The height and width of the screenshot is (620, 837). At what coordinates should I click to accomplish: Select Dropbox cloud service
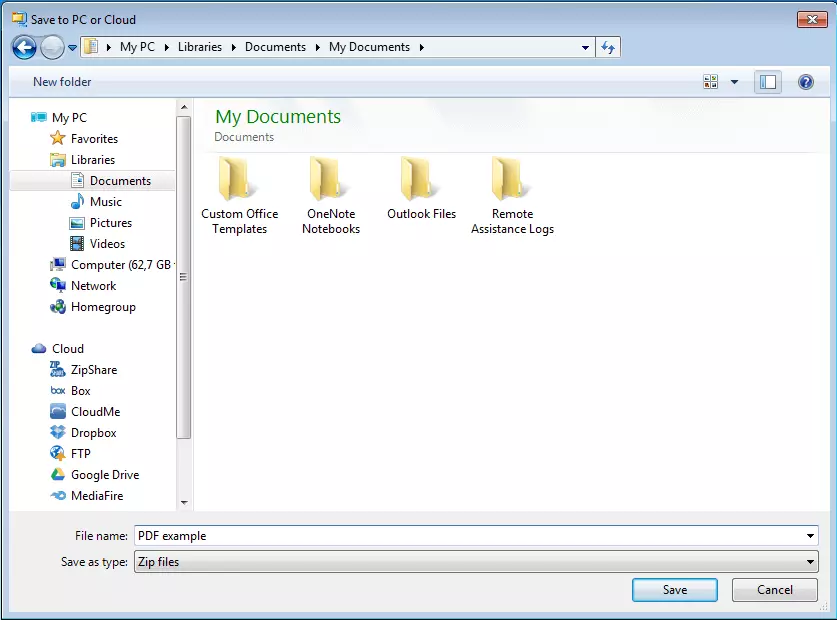pos(93,433)
